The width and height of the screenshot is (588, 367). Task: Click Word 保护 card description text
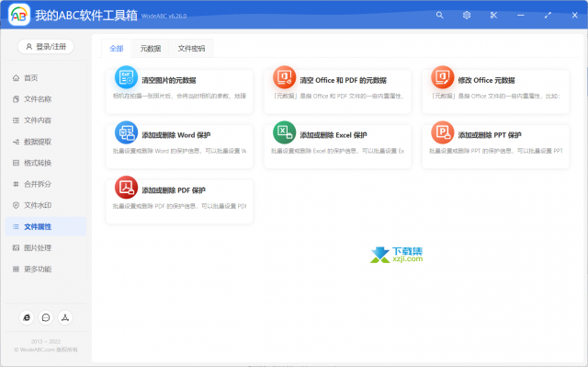pos(180,151)
